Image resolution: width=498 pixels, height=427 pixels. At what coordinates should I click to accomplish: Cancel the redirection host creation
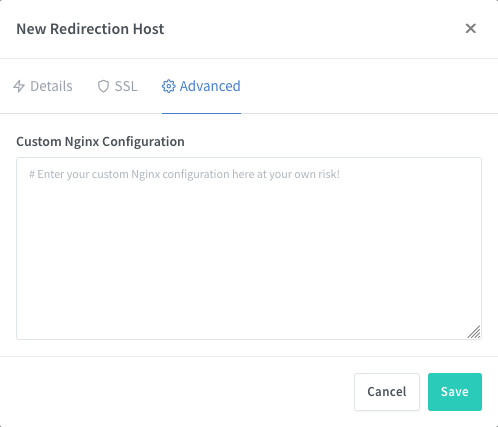[x=387, y=392]
